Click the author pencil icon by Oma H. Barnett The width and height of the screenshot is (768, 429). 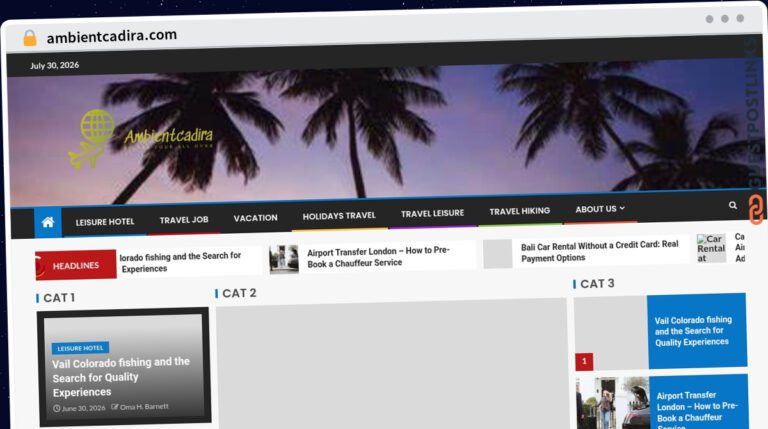[x=115, y=407]
